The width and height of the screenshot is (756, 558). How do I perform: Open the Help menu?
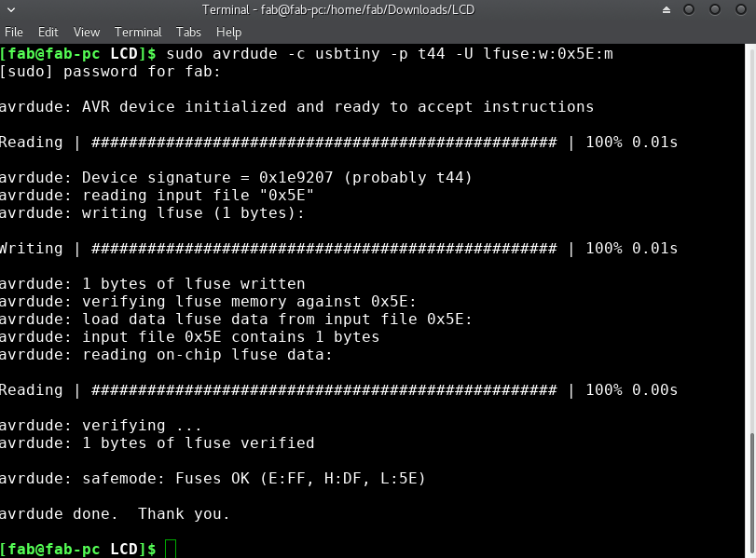228,33
